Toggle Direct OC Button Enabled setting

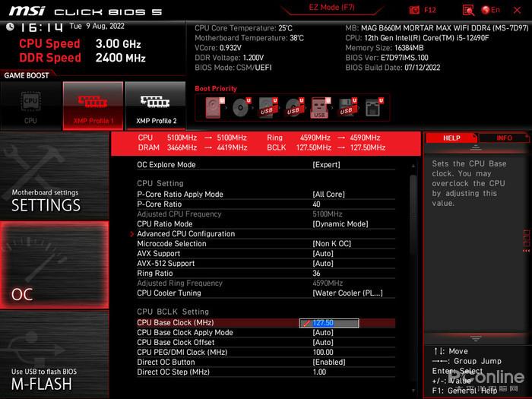click(329, 362)
